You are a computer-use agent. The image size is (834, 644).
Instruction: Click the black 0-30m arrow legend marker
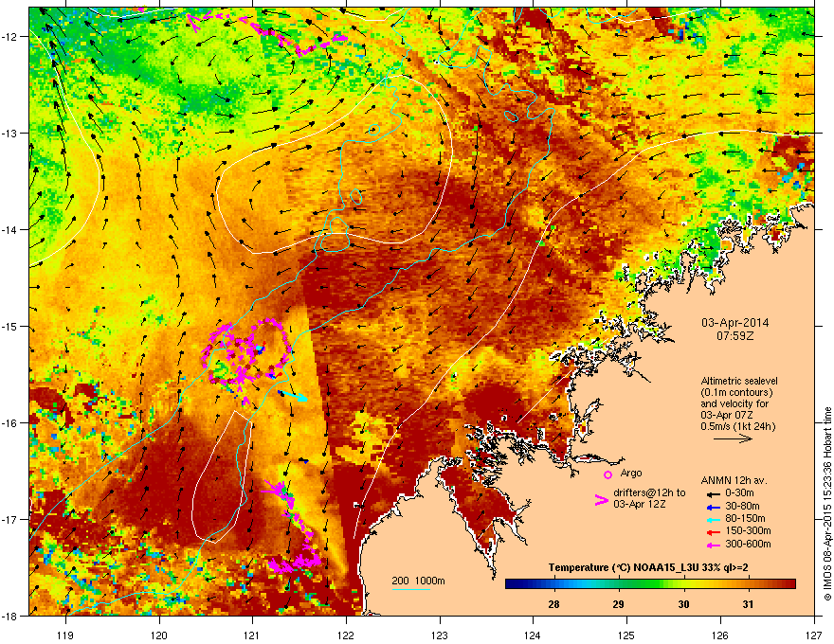tap(714, 493)
